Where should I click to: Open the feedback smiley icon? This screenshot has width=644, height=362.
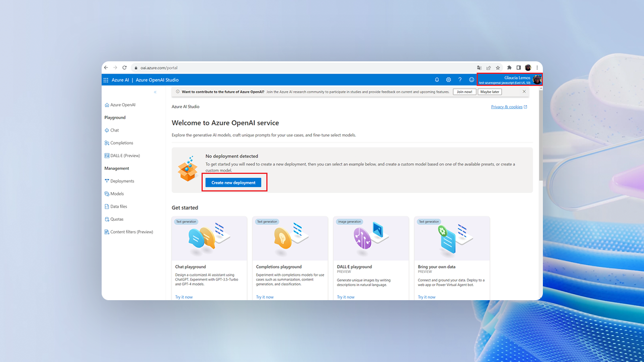pos(471,80)
